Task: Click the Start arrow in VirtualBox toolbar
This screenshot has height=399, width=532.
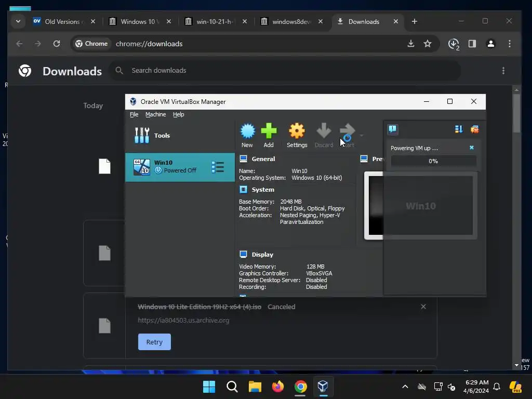Action: pyautogui.click(x=347, y=136)
